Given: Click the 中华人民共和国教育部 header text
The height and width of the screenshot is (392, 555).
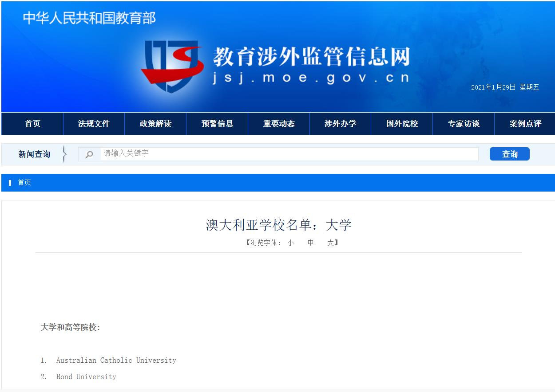Looking at the screenshot, I should coord(89,18).
